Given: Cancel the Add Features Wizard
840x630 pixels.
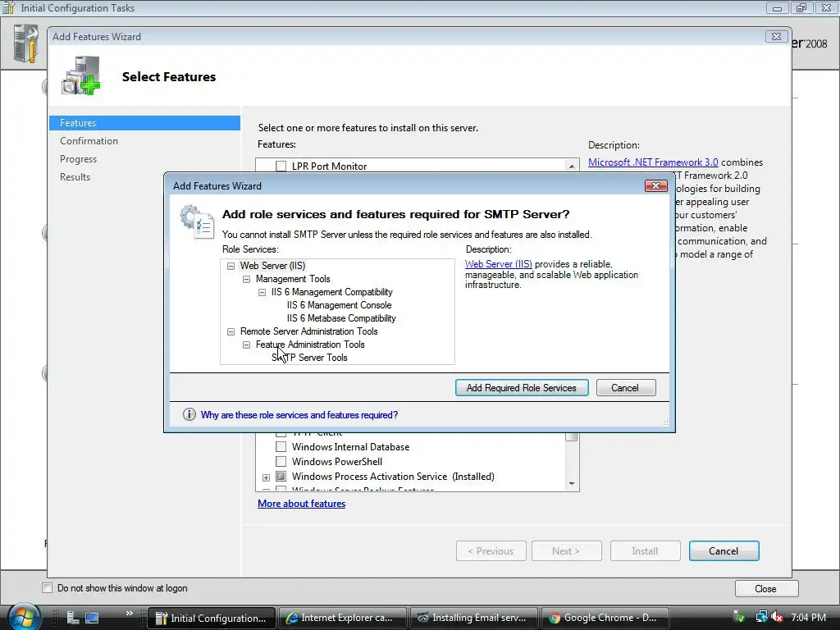Looking at the screenshot, I should pos(724,550).
